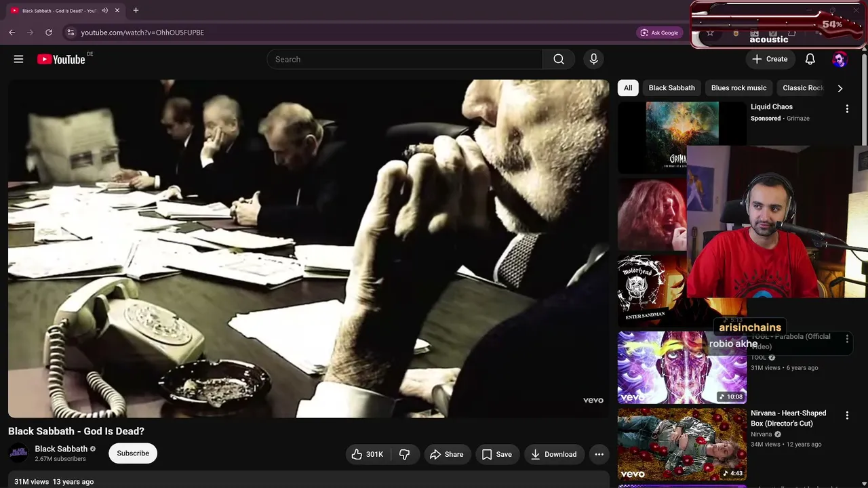The height and width of the screenshot is (488, 868).
Task: Open the notifications bell
Action: coord(810,59)
